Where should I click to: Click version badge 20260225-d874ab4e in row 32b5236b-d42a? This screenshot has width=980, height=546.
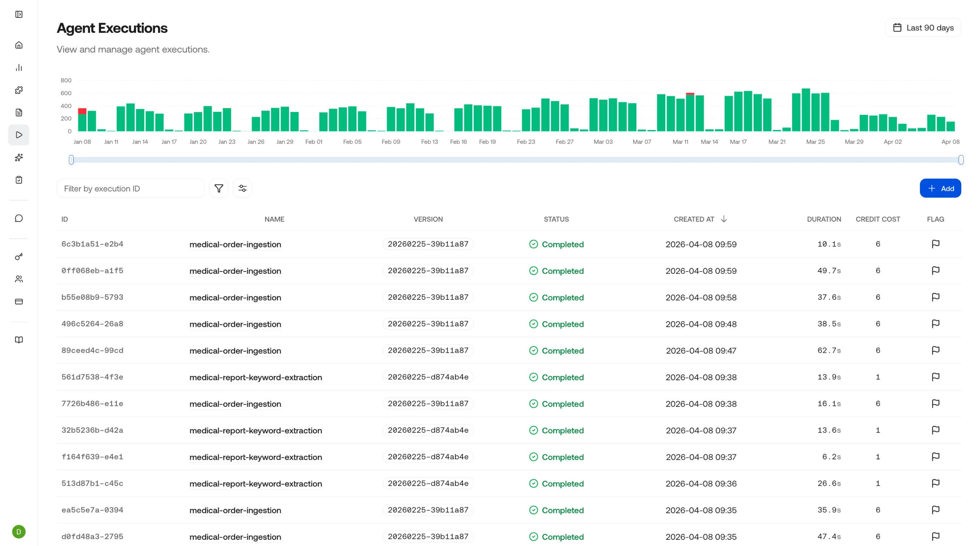coord(428,430)
